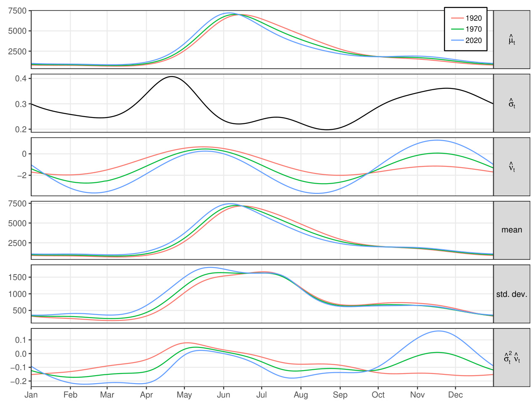Select the sigma-hat facet strip label
532x403 pixels.
point(511,103)
